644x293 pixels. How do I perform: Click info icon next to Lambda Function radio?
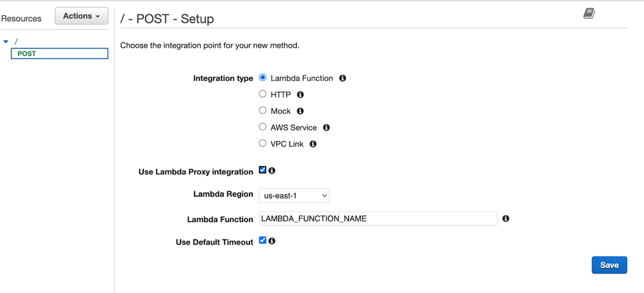pyautogui.click(x=342, y=78)
